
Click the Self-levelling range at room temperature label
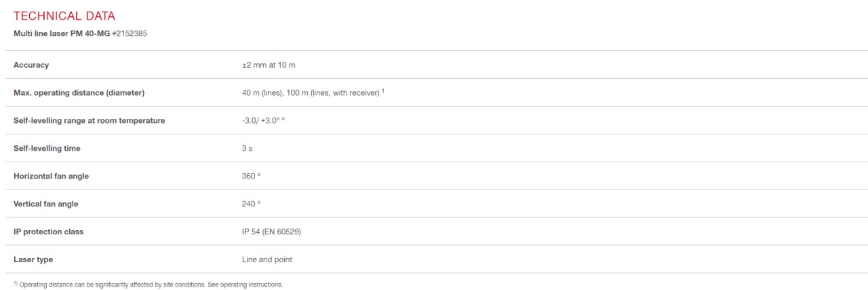89,120
